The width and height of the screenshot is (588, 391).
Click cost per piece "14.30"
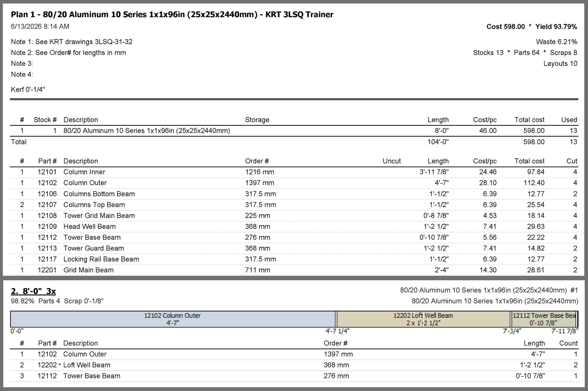point(488,270)
